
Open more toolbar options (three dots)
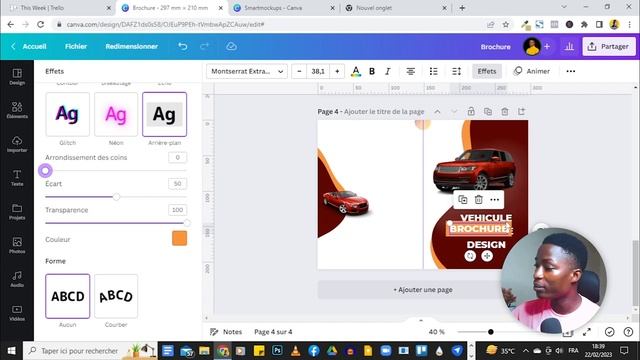click(x=571, y=71)
